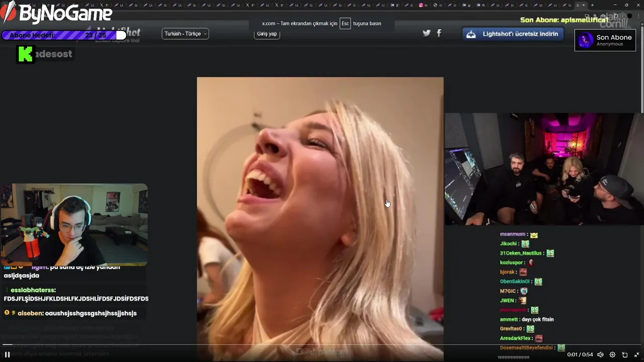644x362 pixels.
Task: Click chat message from ammett
Action: click(526, 319)
